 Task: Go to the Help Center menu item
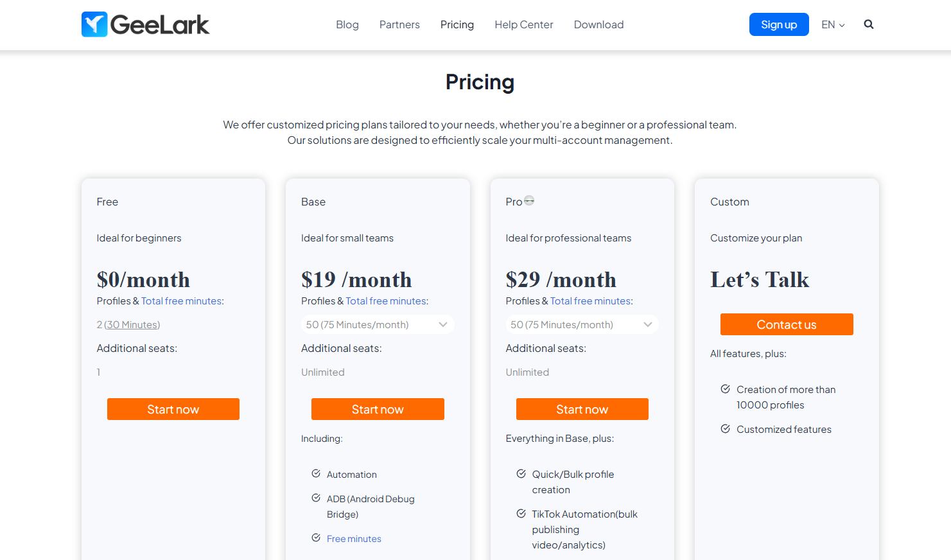point(524,24)
